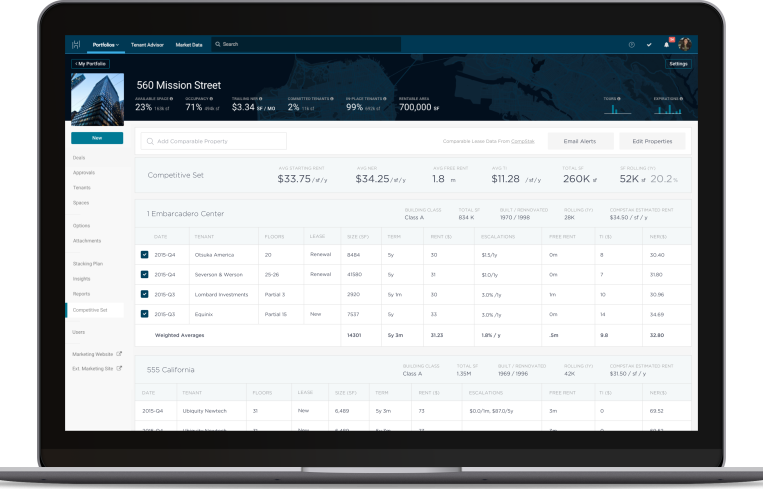763x489 pixels.
Task: Open the user profile avatar
Action: (685, 45)
